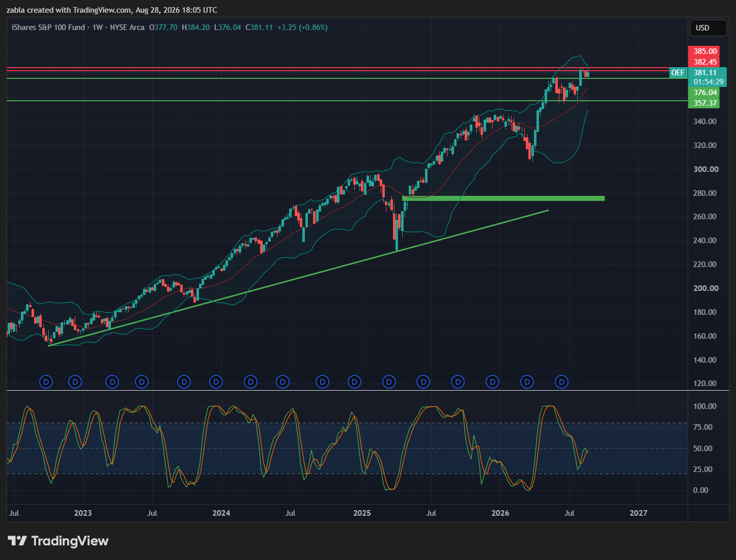Click the green 376.04 price label
The image size is (736, 560).
point(703,93)
